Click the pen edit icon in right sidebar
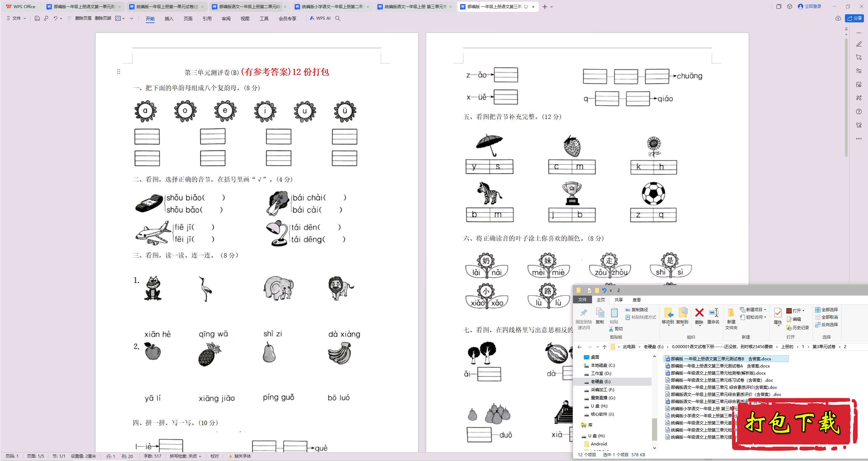 pyautogui.click(x=859, y=44)
